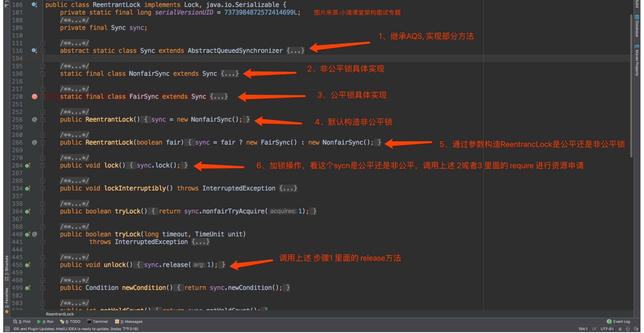Expand the fold marker beside the tryLock() line 364
The height and width of the screenshot is (333, 644).
point(43,211)
